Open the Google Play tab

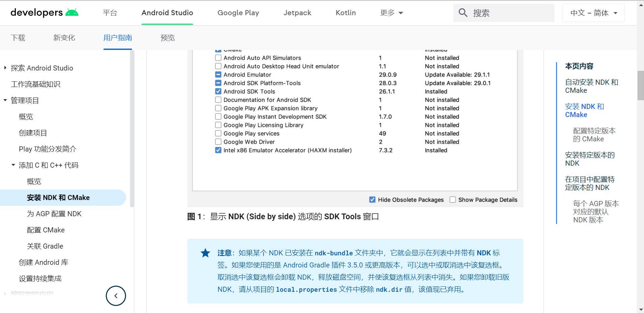coord(238,13)
